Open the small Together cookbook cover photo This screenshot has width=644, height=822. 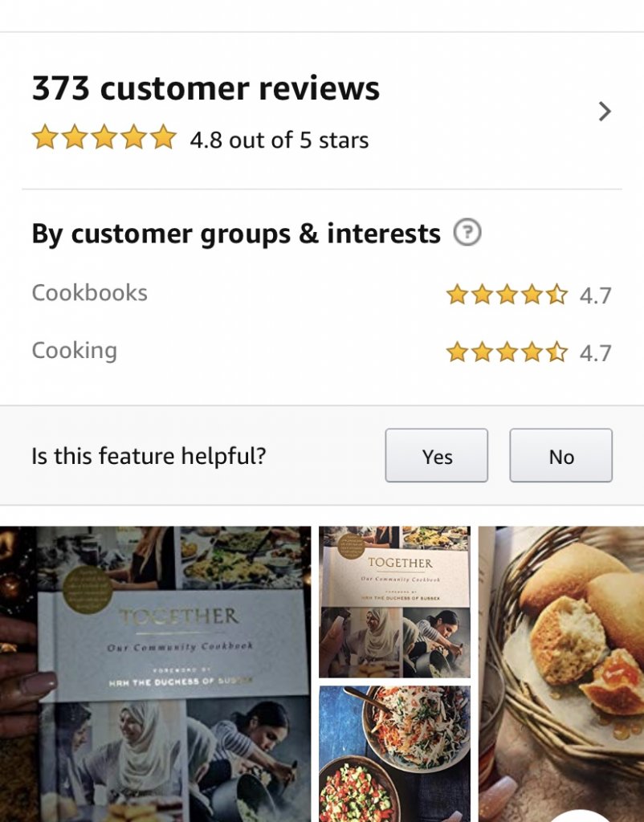pos(394,601)
